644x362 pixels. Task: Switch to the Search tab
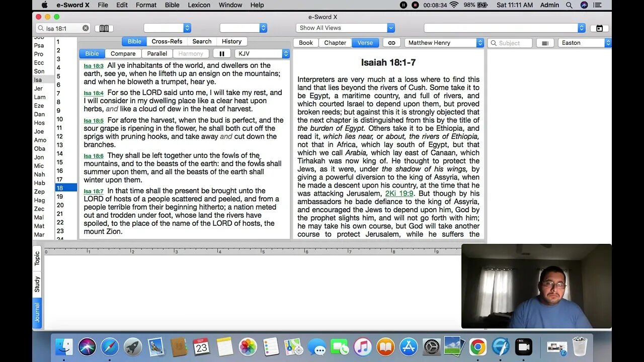click(202, 41)
